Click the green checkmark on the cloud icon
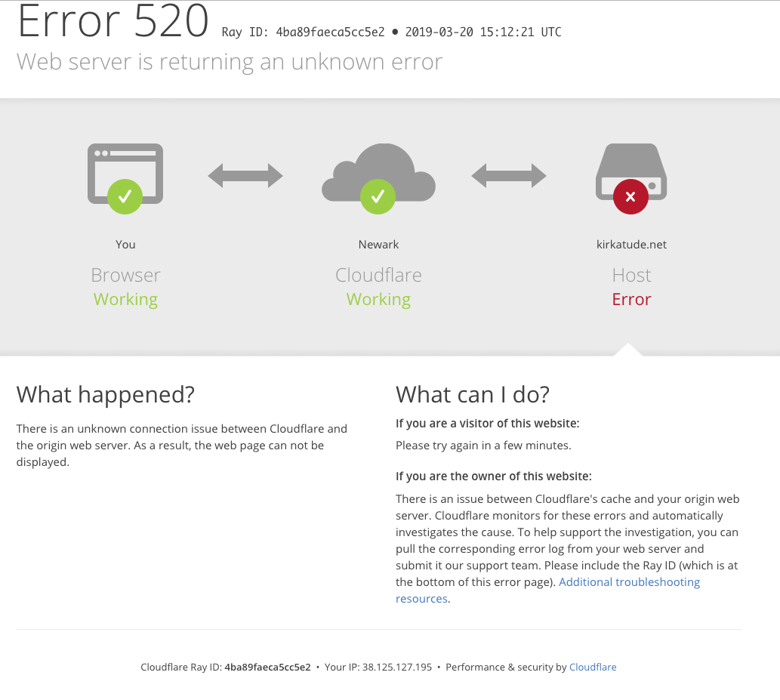 point(378,196)
